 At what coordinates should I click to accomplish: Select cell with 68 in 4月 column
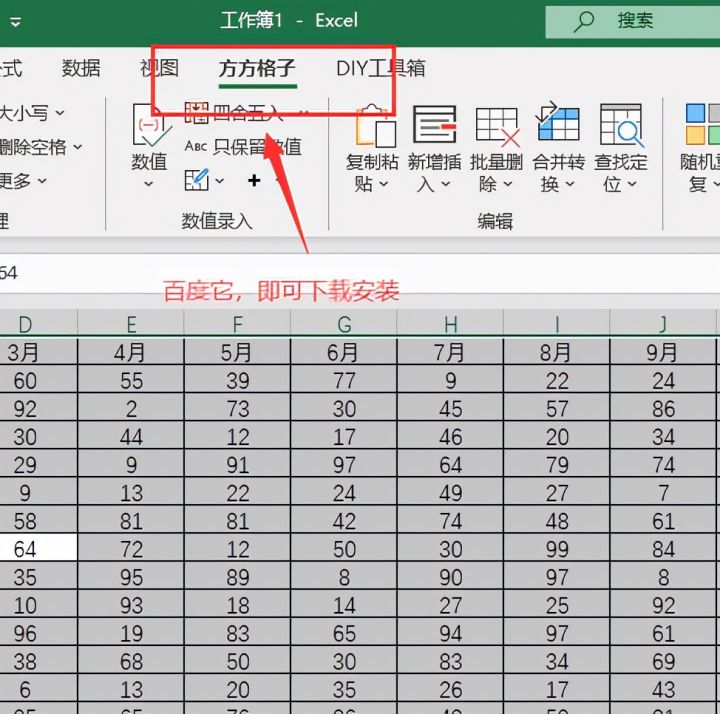click(x=131, y=661)
